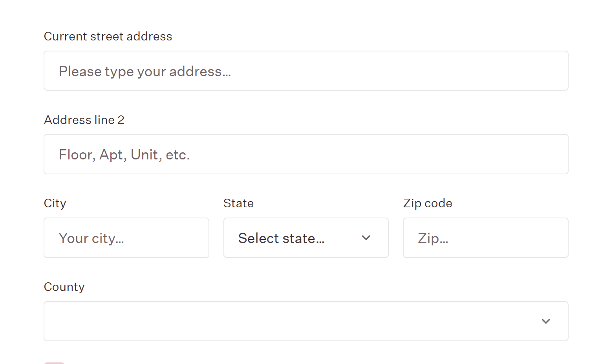Viewport: 600px width, 364px height.
Task: Click the 'Zip...' placeholder text
Action: pyautogui.click(x=433, y=238)
